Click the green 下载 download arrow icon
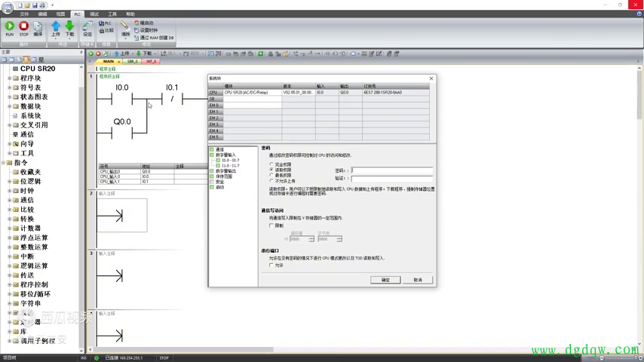Screen dimensions: 644x362 click(x=69, y=26)
